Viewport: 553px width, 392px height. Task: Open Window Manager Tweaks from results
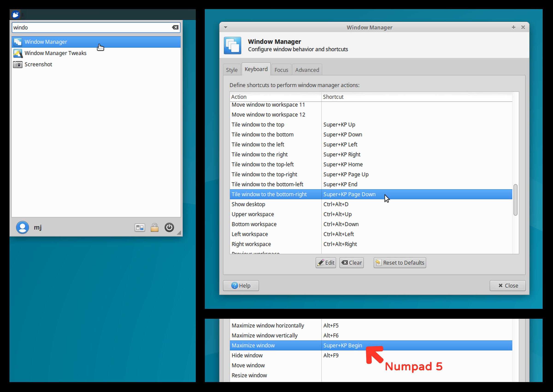pos(55,53)
